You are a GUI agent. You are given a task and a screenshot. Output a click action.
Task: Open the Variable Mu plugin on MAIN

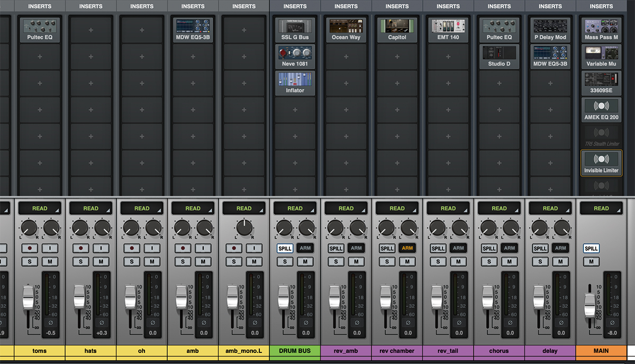[602, 57]
